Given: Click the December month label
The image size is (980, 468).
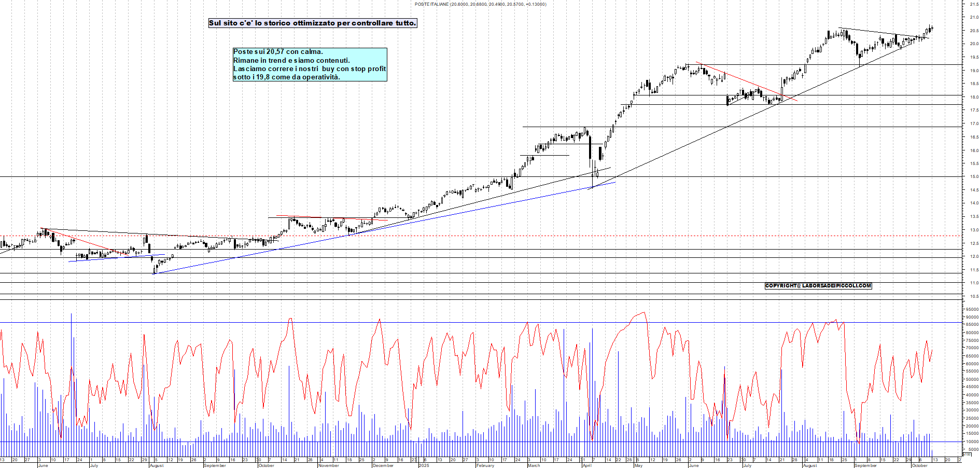Looking at the screenshot, I should tap(383, 465).
